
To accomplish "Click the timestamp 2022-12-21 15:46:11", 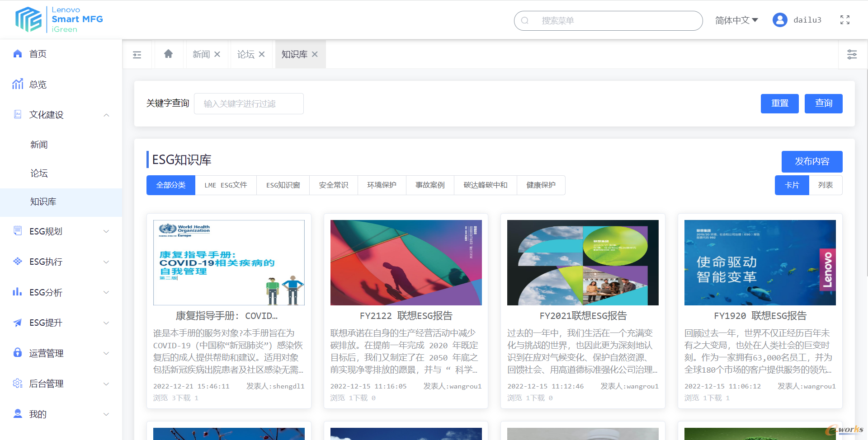I will tap(191, 386).
